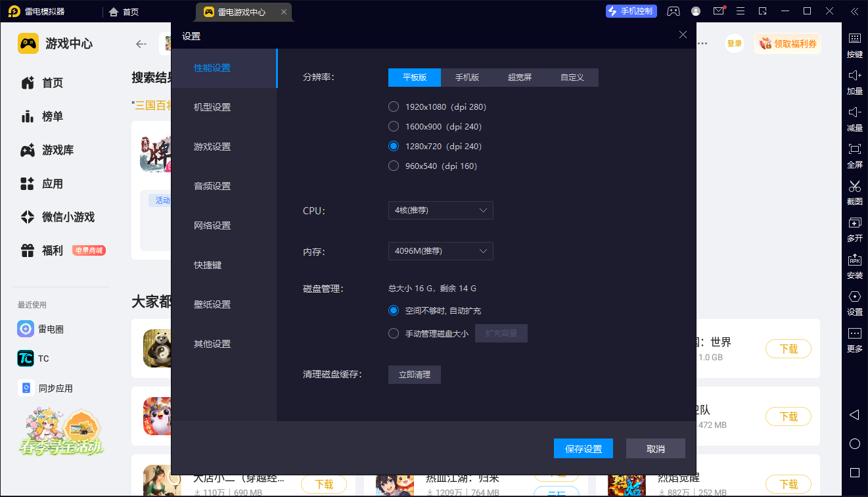868x497 pixels.
Task: Close the 设置 dialog with X
Action: 683,35
